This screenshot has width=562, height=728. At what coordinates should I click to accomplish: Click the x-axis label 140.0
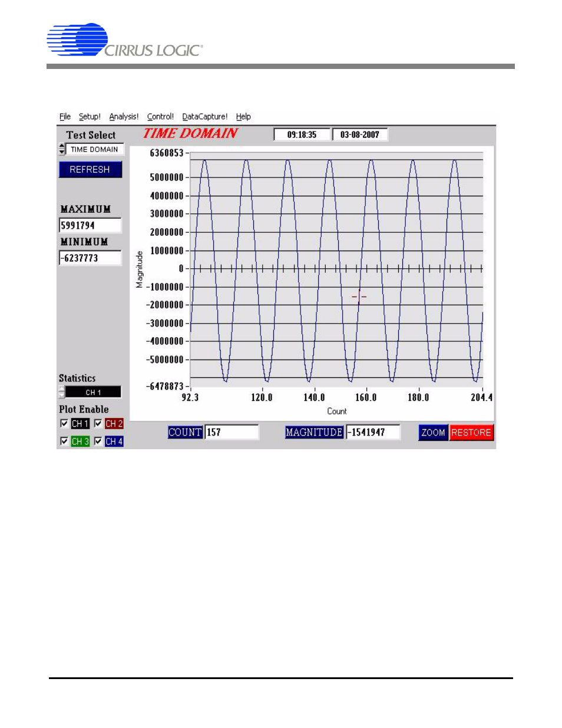click(314, 398)
